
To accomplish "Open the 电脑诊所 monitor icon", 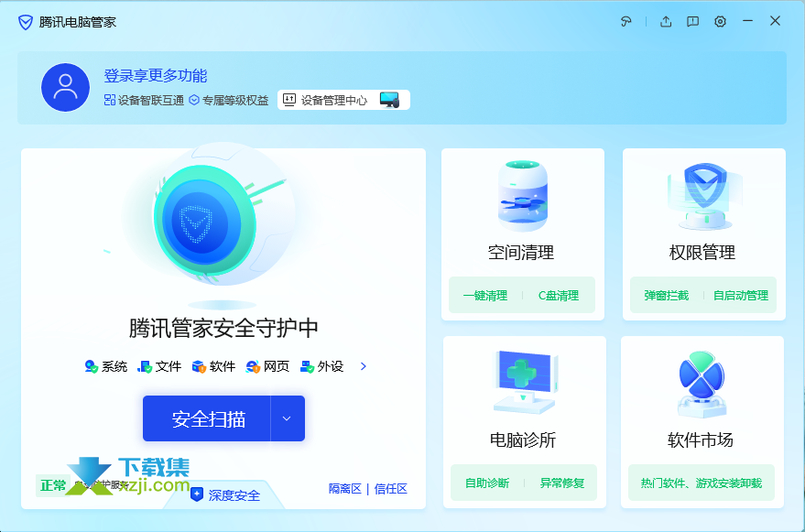I will pos(523,382).
